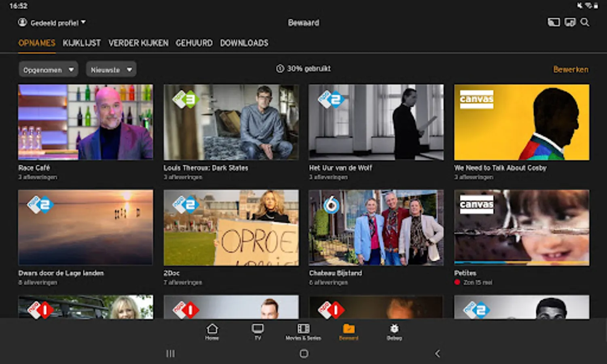Open Movies & Series icon

(303, 332)
